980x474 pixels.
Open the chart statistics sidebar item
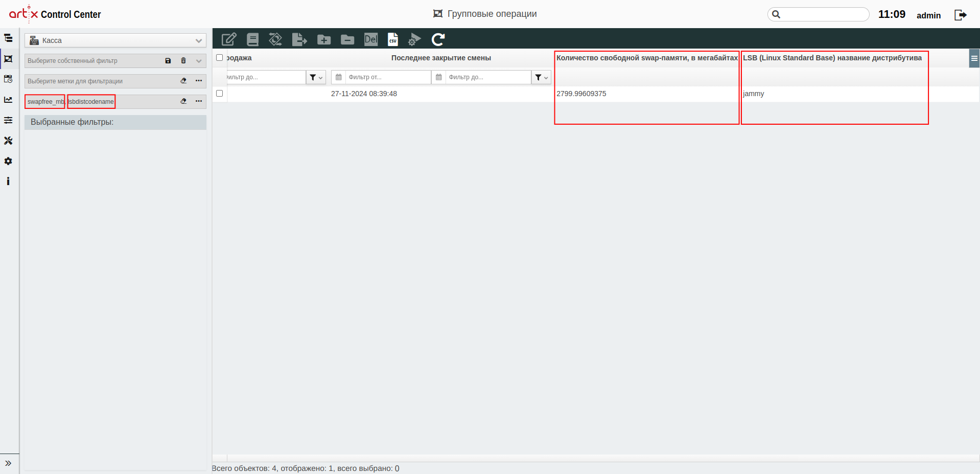8,100
